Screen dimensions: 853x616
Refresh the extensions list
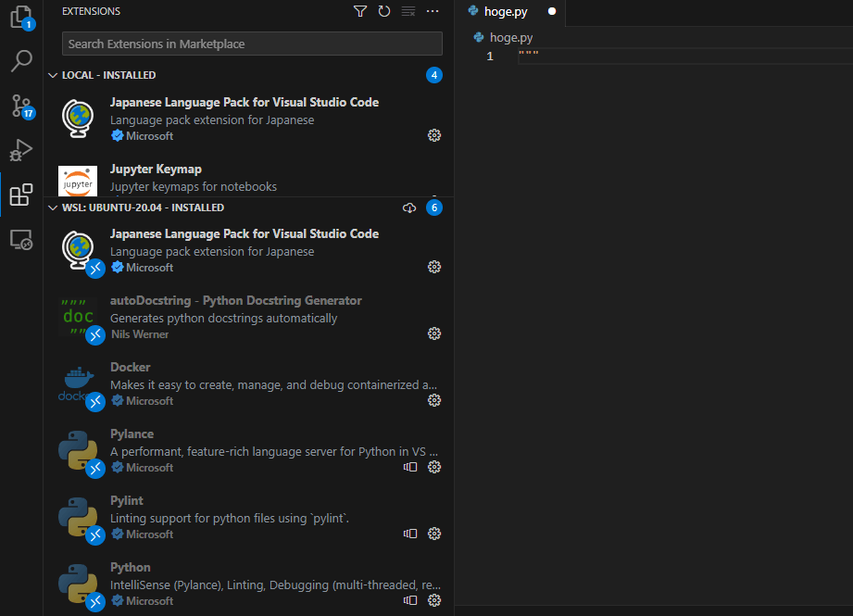pos(384,11)
